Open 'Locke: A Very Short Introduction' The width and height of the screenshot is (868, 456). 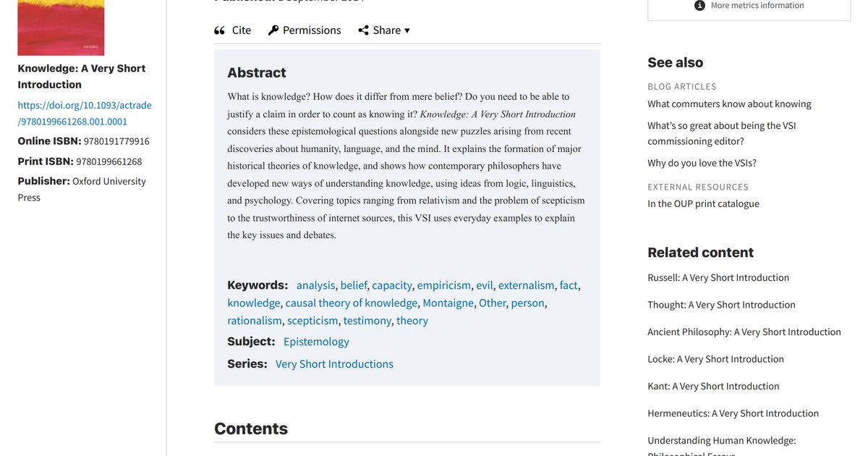[x=715, y=358]
